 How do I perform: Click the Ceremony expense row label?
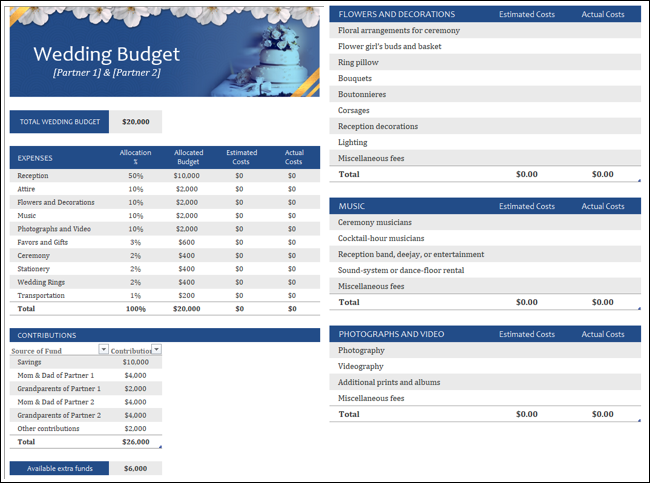pos(34,255)
